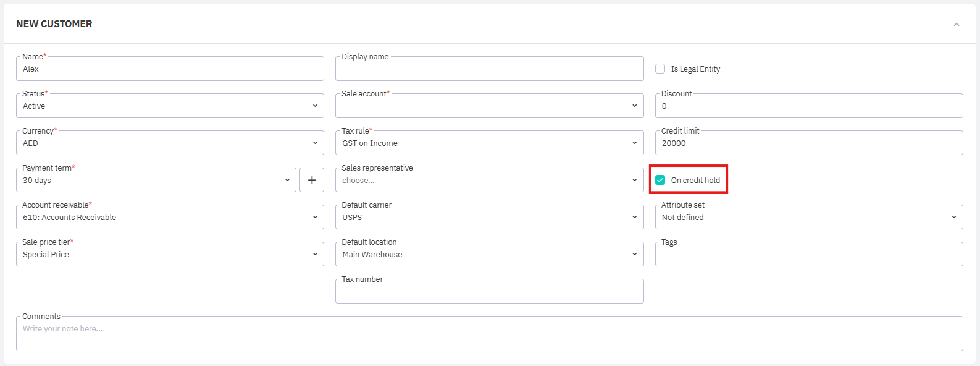Expand the Default location dropdown
This screenshot has width=980, height=366.
[489, 254]
